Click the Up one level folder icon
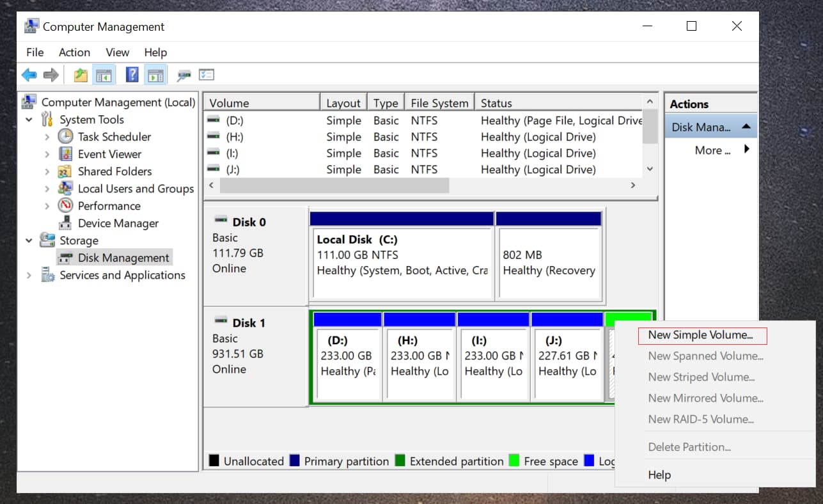This screenshot has height=504, width=823. [81, 75]
